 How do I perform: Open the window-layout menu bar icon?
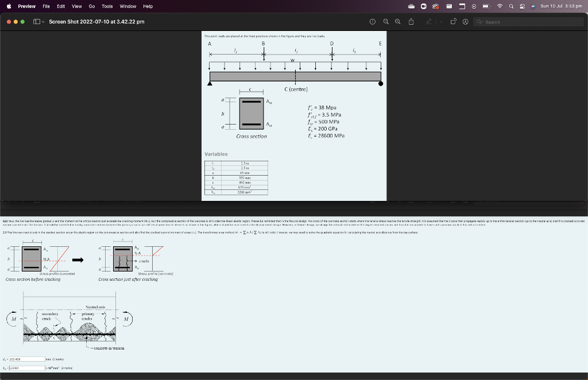462,6
